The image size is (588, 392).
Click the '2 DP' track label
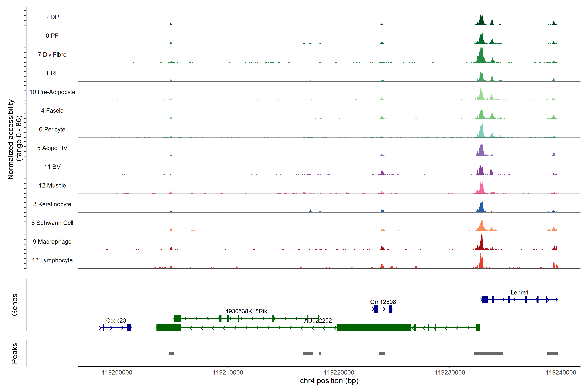coord(52,17)
